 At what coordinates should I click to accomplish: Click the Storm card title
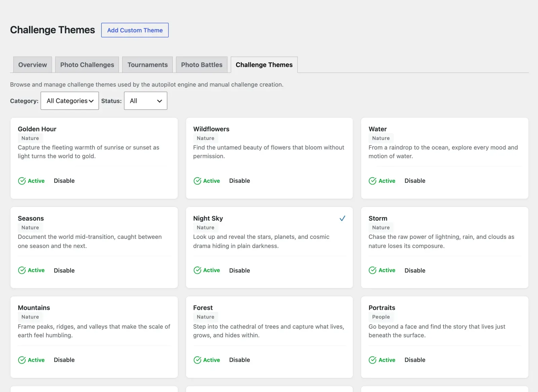point(378,218)
